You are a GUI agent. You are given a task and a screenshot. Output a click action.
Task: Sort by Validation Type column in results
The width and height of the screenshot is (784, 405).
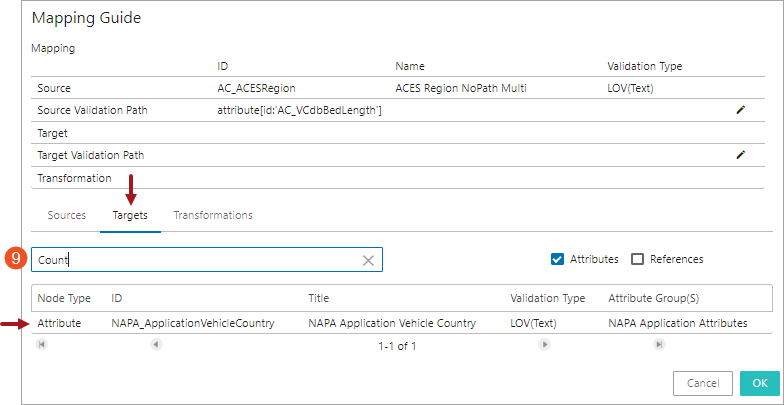coord(547,298)
